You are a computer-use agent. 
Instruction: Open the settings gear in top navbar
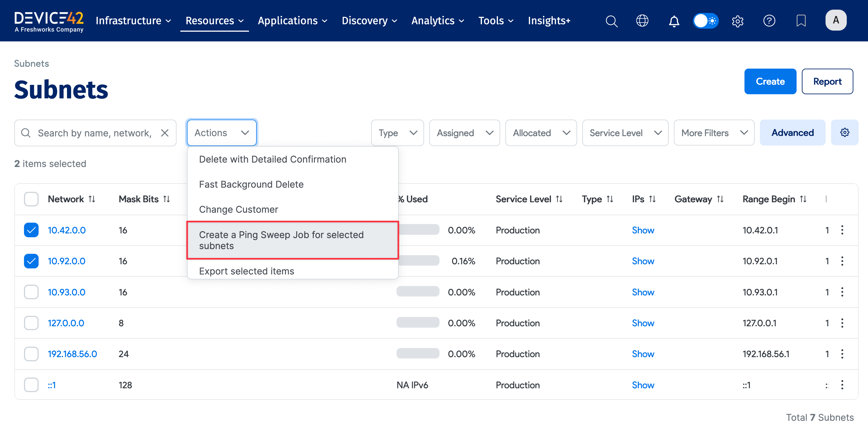(x=737, y=21)
